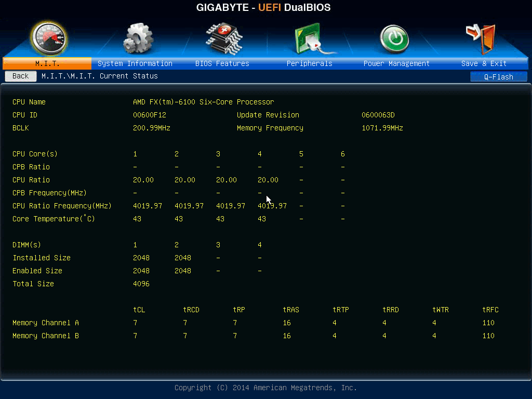Select the Memory Channel A label
This screenshot has height=399, width=532.
pos(46,323)
